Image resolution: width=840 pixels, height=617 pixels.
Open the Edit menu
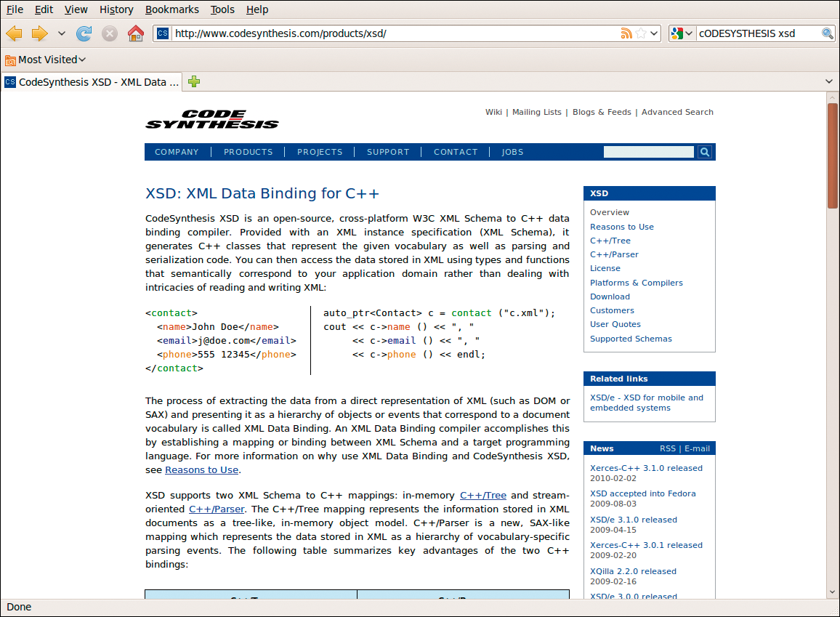(44, 9)
